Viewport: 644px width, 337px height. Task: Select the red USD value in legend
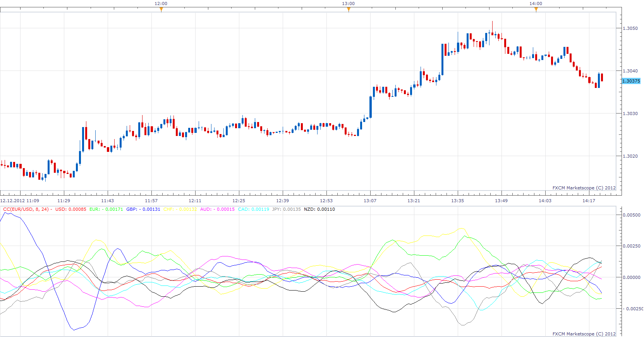[x=71, y=209]
